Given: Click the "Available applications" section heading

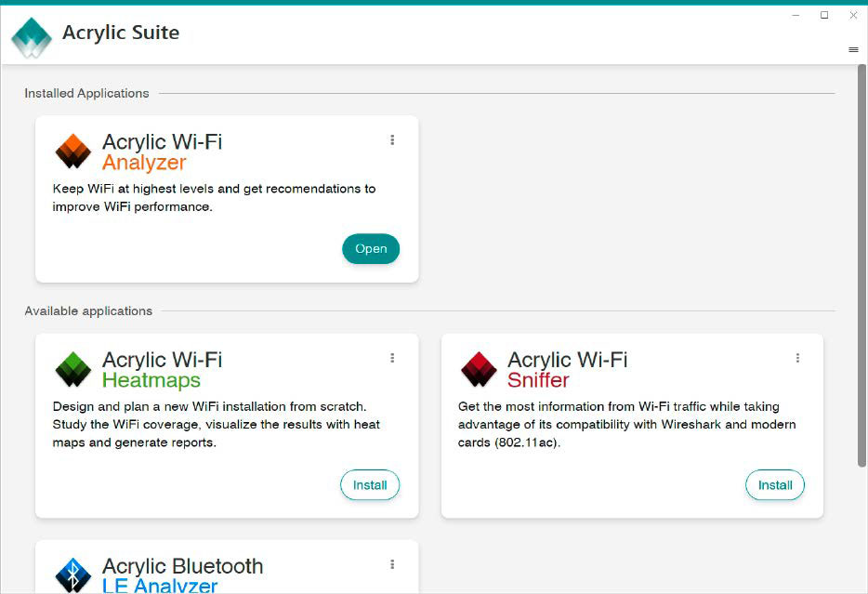Looking at the screenshot, I should (88, 311).
